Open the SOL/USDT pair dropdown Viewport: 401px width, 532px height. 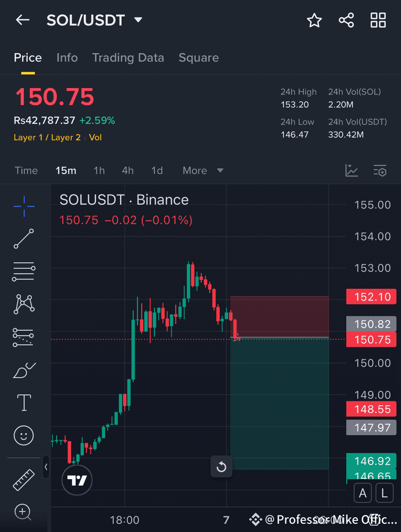(x=138, y=20)
